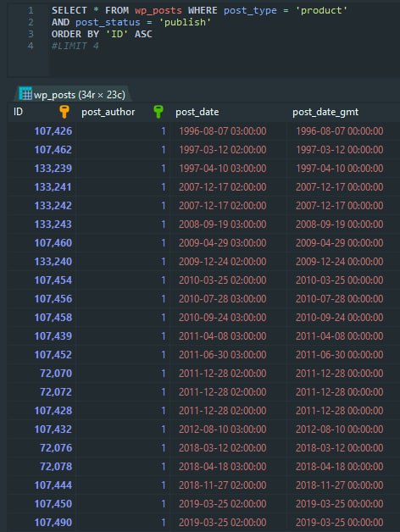The width and height of the screenshot is (400, 532).
Task: Click post_date 1997-03-12 02:00:00
Action: pos(223,150)
